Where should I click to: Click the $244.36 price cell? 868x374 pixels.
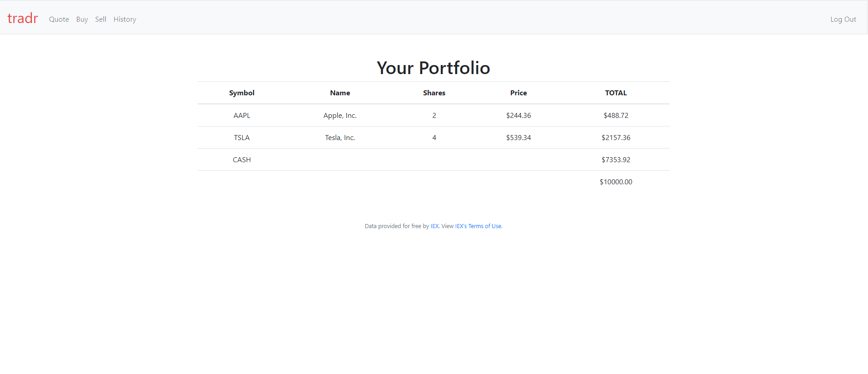519,116
